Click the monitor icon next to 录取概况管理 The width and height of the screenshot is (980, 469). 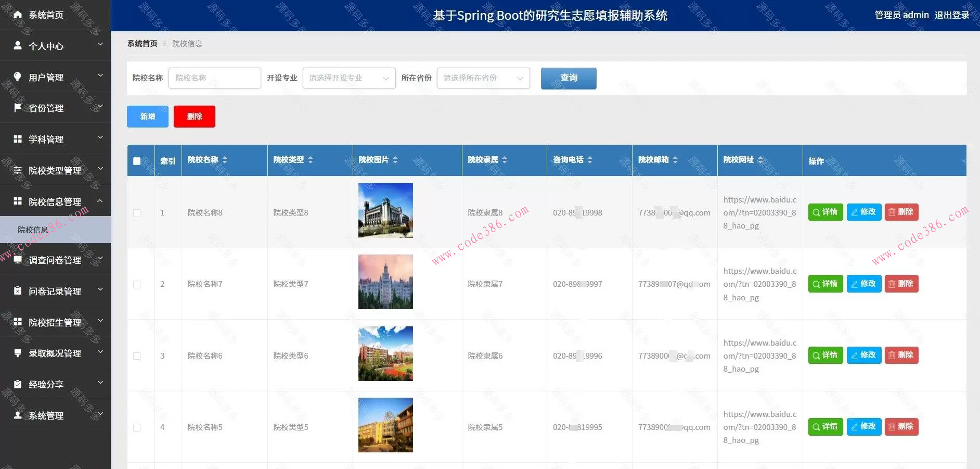(17, 353)
